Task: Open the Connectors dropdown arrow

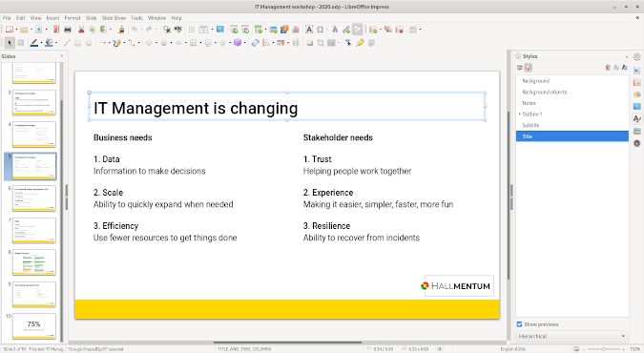Action: 139,43
